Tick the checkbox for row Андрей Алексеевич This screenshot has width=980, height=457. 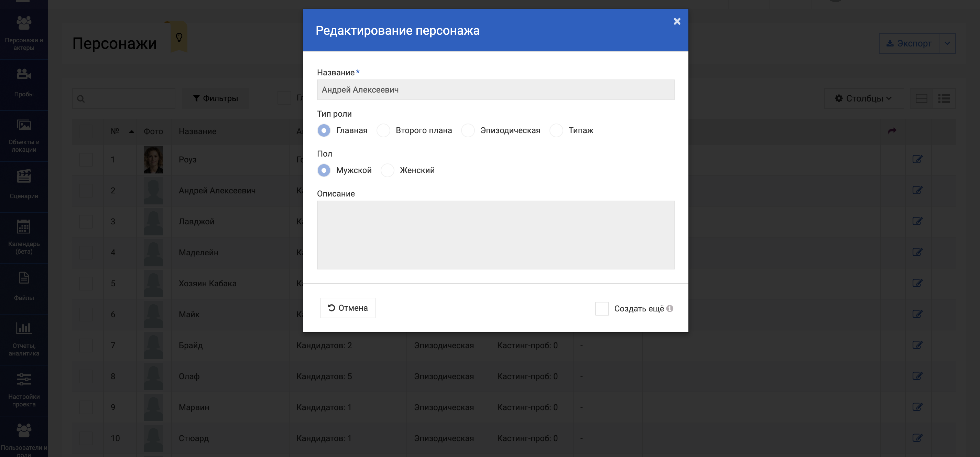tap(86, 190)
